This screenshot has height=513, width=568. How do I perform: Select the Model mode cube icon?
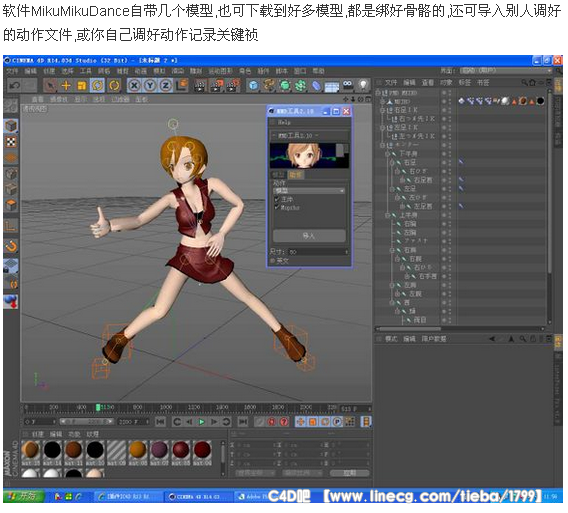11,126
